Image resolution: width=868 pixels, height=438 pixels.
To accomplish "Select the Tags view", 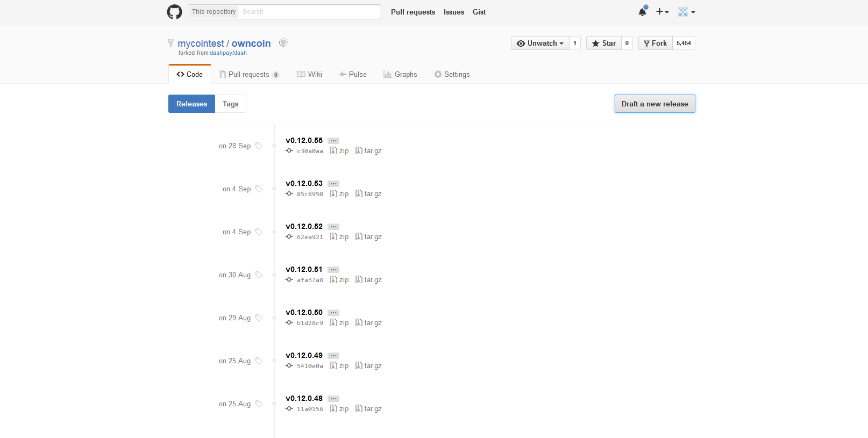I will click(231, 104).
